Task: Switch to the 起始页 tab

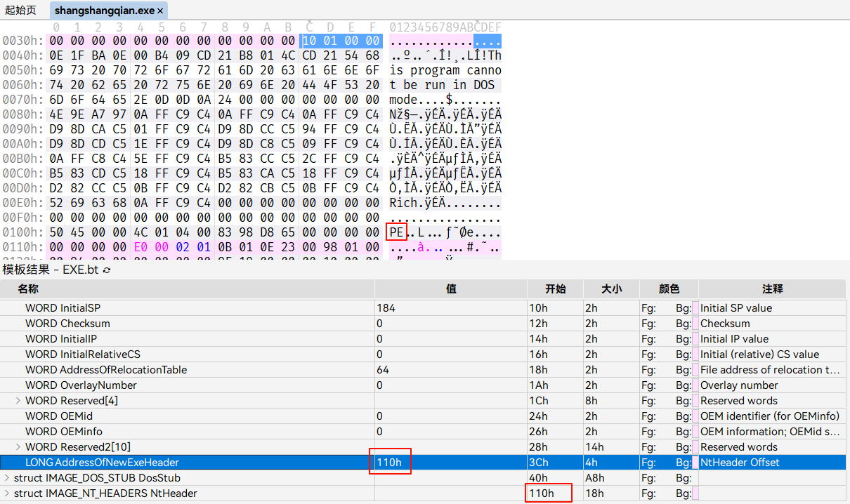Action: tap(20, 11)
